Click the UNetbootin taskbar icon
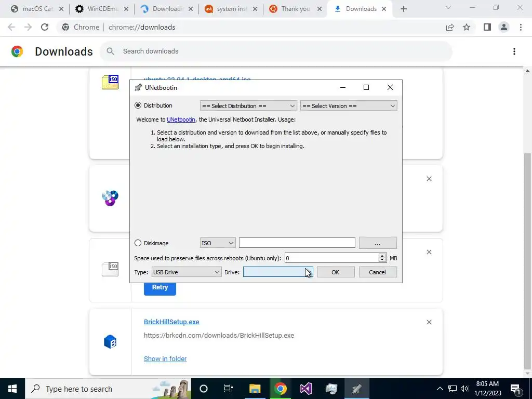Image resolution: width=532 pixels, height=399 pixels. (x=356, y=389)
